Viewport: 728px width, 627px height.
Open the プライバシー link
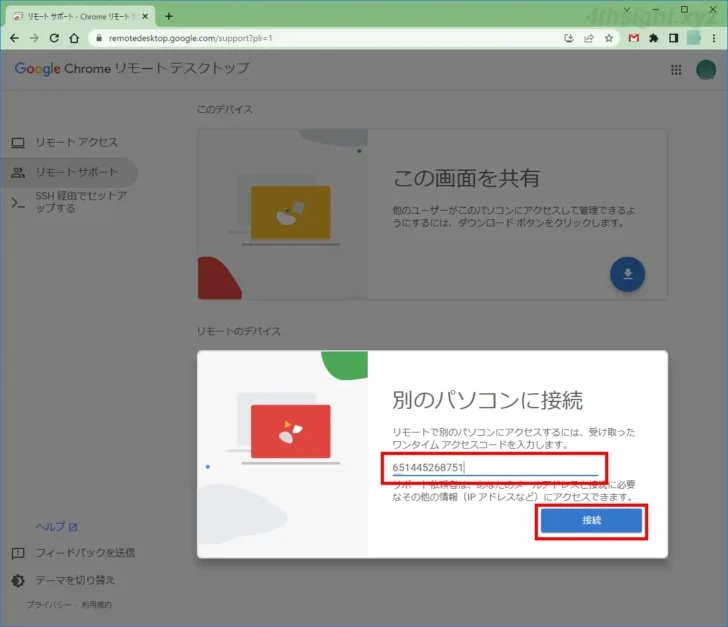(x=49, y=604)
